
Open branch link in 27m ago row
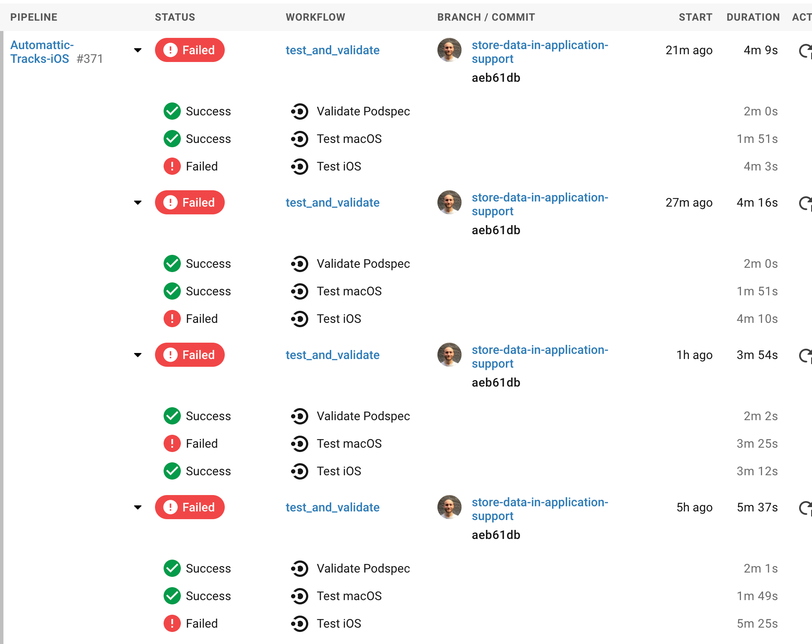(x=540, y=204)
